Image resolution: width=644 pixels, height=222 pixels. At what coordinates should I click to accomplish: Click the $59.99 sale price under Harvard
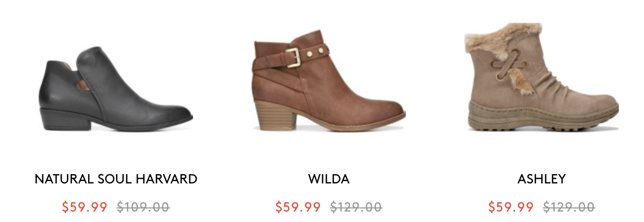point(85,207)
